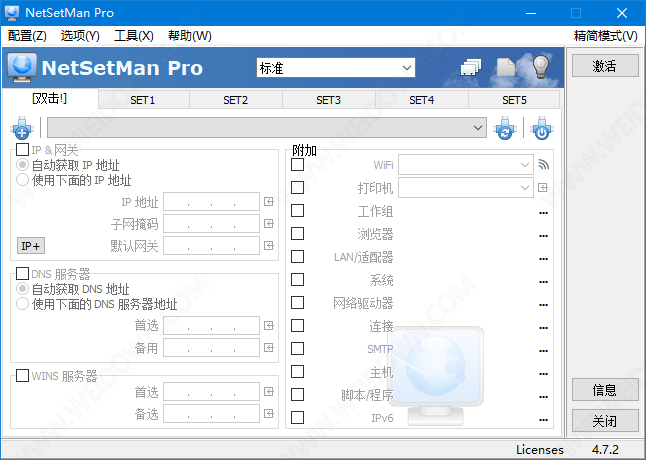Get current value for 默认网关 field
Viewport: 646px width, 460px height.
tap(269, 246)
